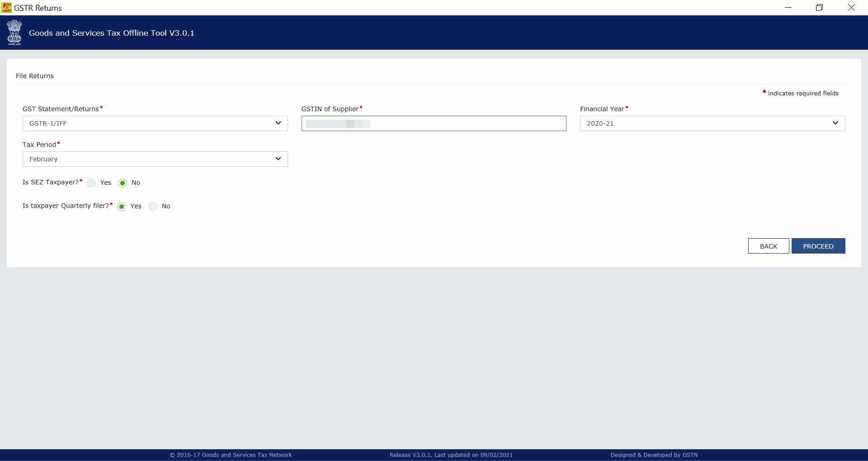Open the Tax Period dropdown showing February
The image size is (868, 461).
pyautogui.click(x=155, y=159)
